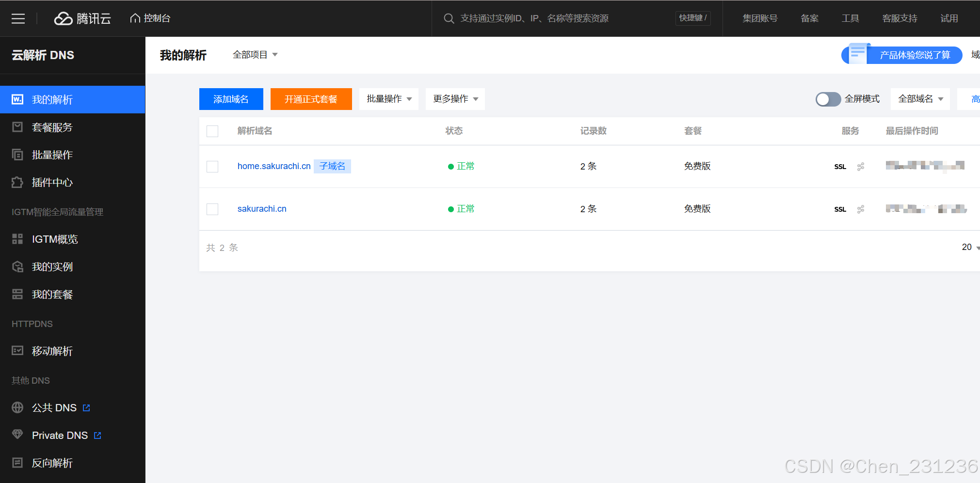This screenshot has height=483, width=980.
Task: Click 正常 status in home.sakurachi.cn row
Action: [461, 166]
